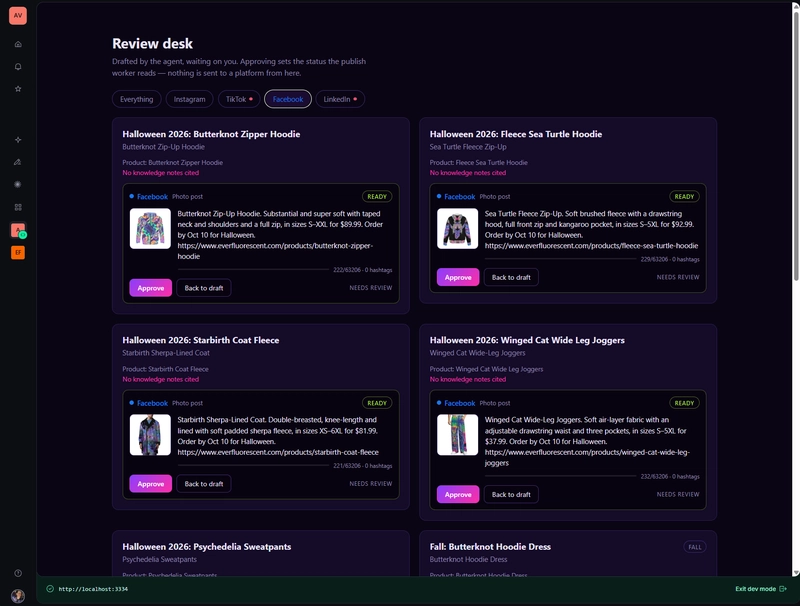Click the 222/63206 character count text
Image resolution: width=800 pixels, height=606 pixels.
[347, 270]
